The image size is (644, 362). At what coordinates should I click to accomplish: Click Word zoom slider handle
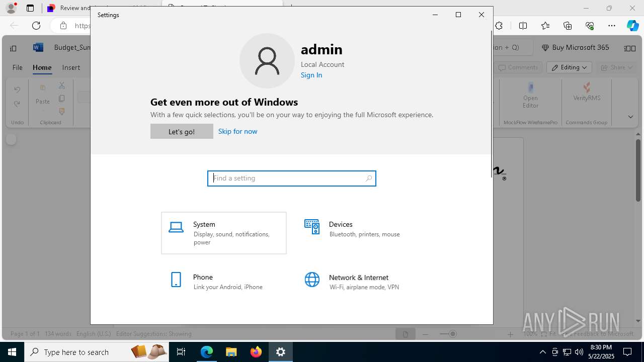[x=453, y=334]
